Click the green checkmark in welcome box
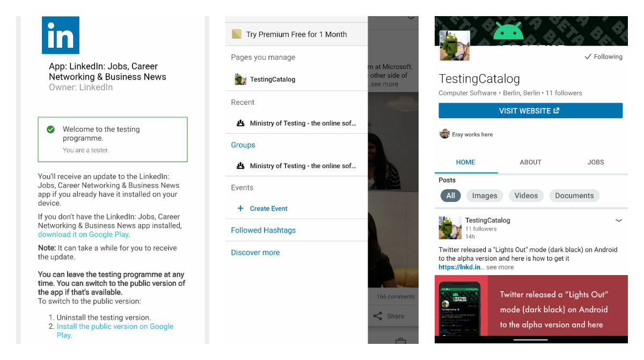 [x=50, y=129]
